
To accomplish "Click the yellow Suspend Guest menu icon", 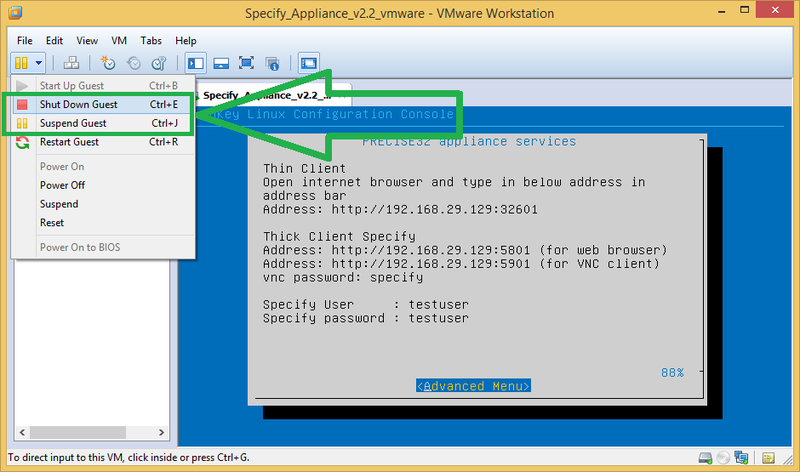I will pyautogui.click(x=22, y=123).
